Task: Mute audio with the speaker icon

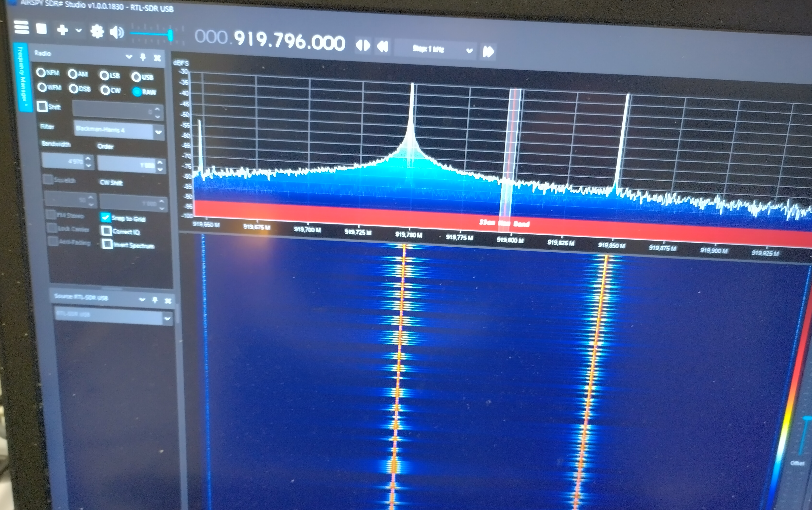Action: pyautogui.click(x=117, y=33)
